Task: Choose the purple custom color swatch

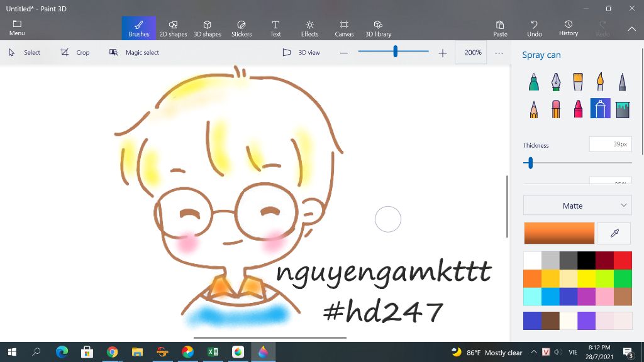Action: click(x=586, y=321)
